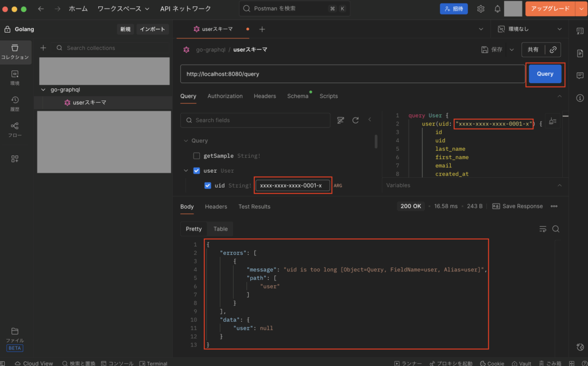Toggle the uid argument checkbox
Screen dimensions: 588x366
(208, 185)
